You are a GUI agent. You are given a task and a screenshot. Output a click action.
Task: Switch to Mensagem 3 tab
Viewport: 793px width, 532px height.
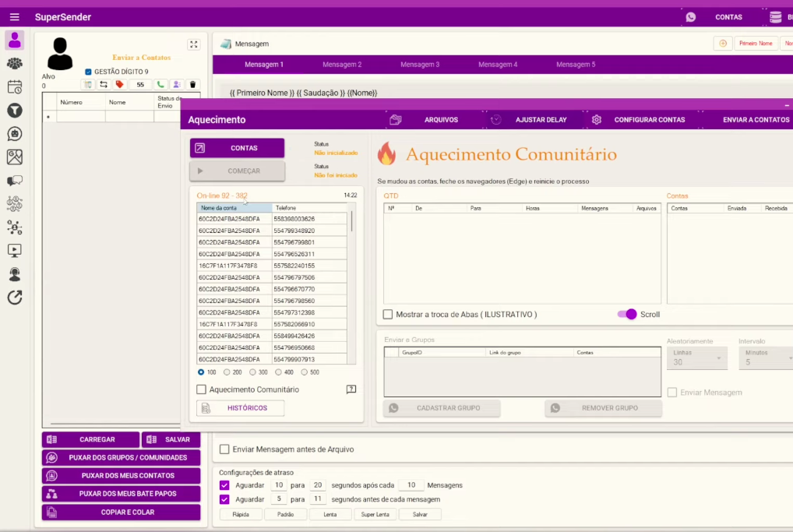(x=420, y=65)
